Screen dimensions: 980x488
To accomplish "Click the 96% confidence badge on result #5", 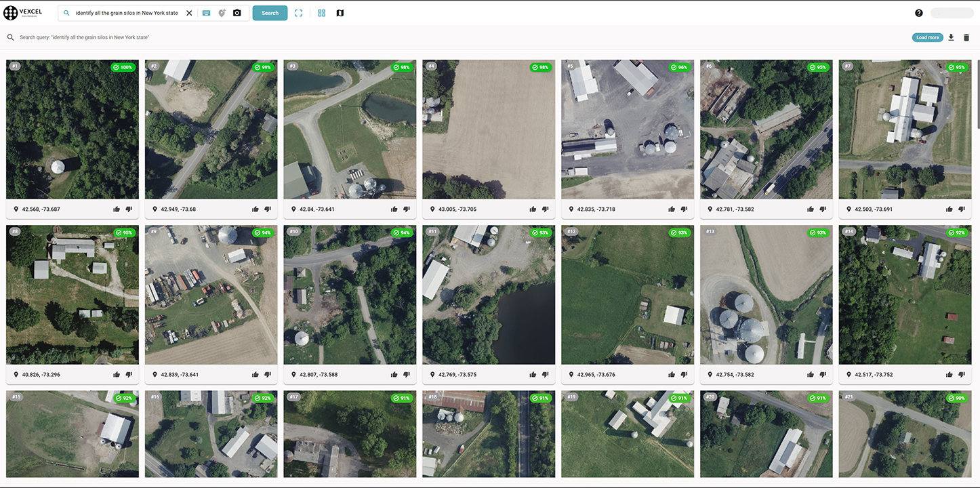I will pos(680,67).
